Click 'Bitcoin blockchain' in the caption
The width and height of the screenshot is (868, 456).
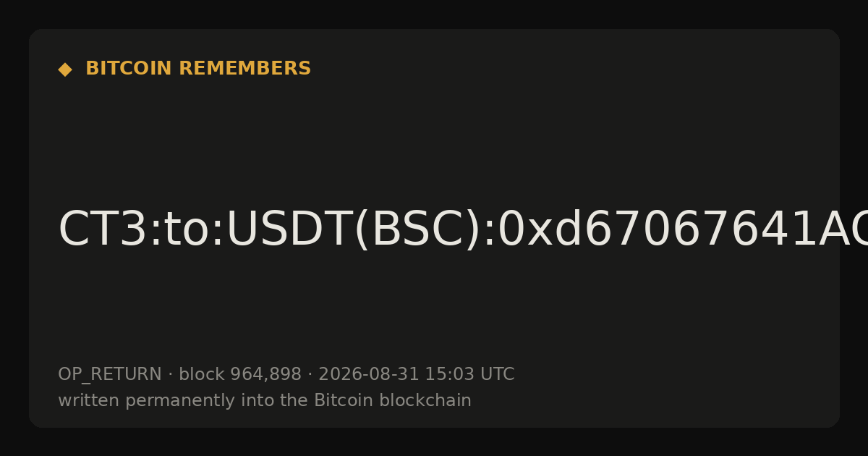(x=393, y=400)
